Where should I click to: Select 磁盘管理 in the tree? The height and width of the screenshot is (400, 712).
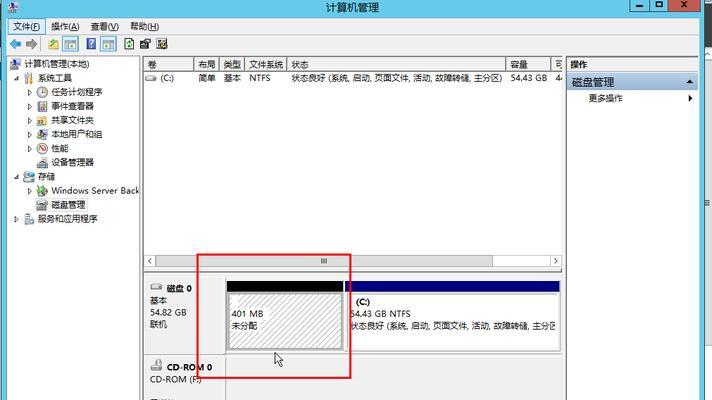click(x=68, y=205)
